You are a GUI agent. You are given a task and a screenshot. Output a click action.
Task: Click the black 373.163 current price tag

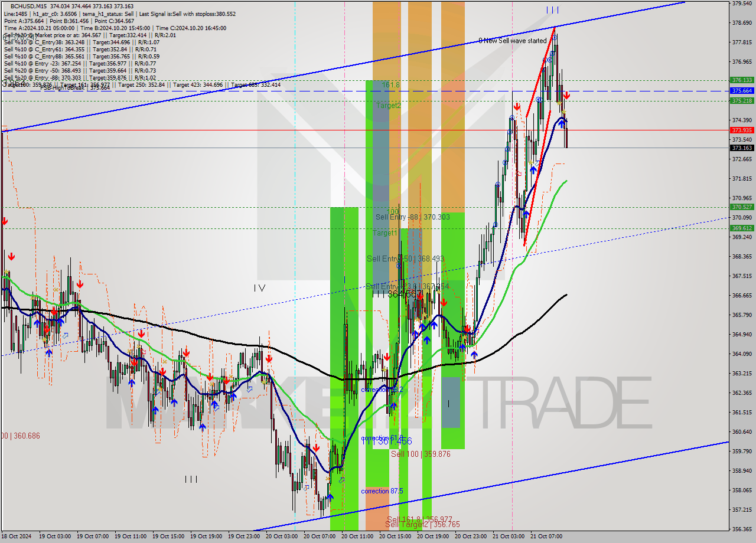point(742,148)
